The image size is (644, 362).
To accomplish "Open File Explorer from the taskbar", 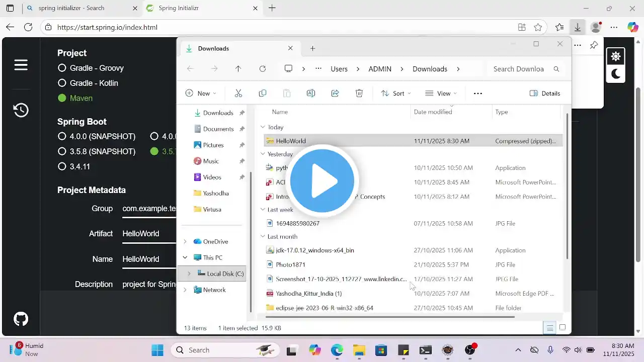I will click(359, 350).
